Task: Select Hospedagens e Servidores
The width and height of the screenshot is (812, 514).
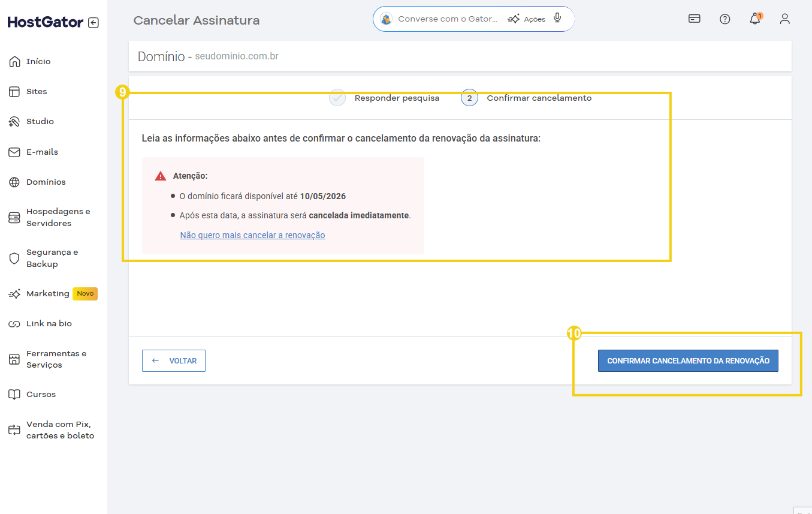Action: (58, 217)
